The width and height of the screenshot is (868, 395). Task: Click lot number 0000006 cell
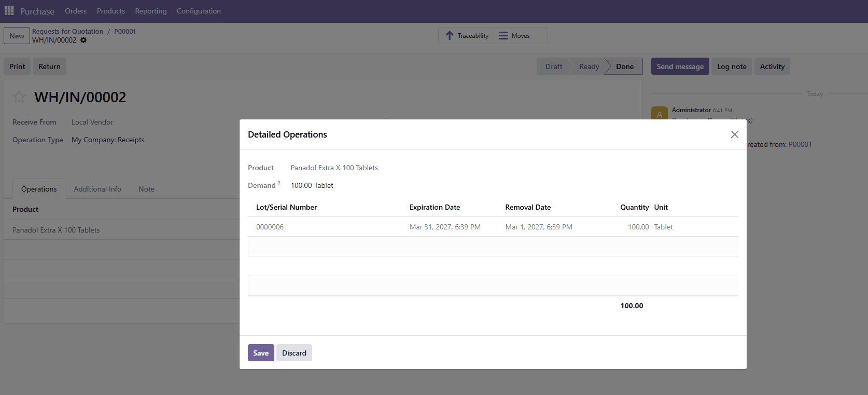(270, 227)
